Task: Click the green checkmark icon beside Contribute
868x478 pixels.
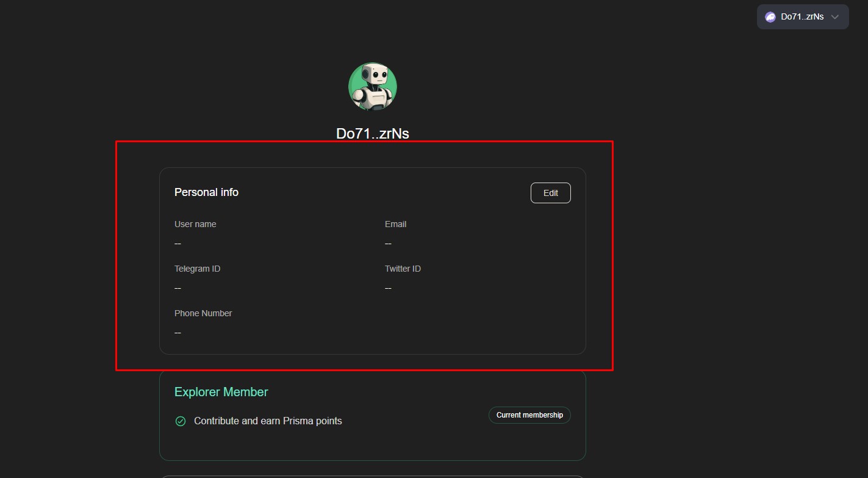Action: [x=181, y=421]
